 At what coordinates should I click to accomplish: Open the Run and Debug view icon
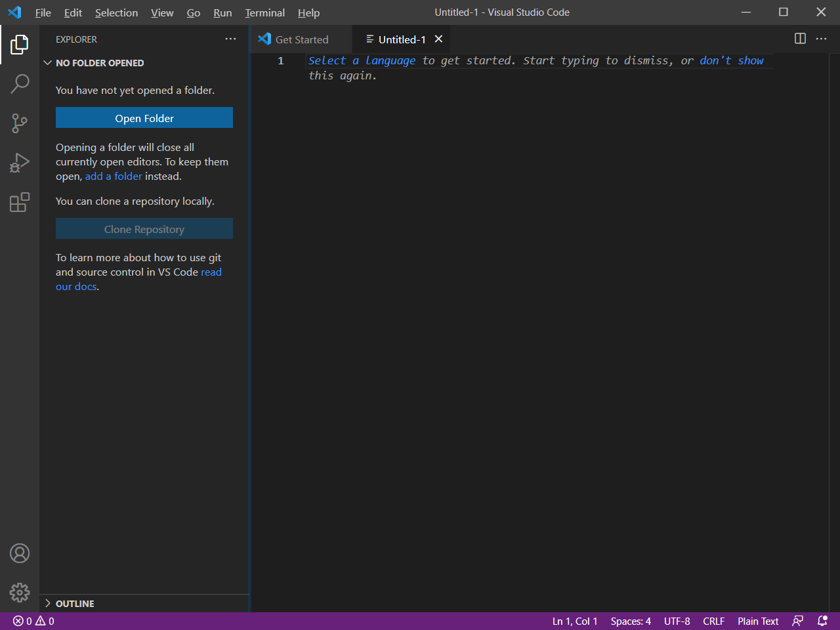pos(20,163)
